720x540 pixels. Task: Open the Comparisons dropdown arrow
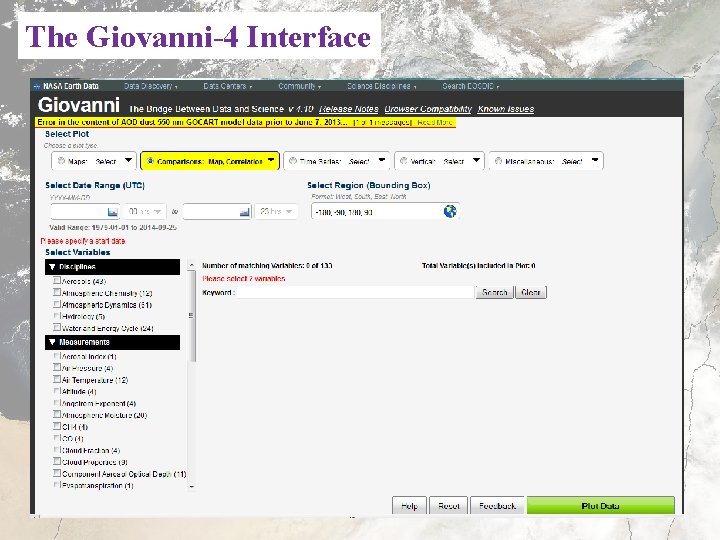271,160
